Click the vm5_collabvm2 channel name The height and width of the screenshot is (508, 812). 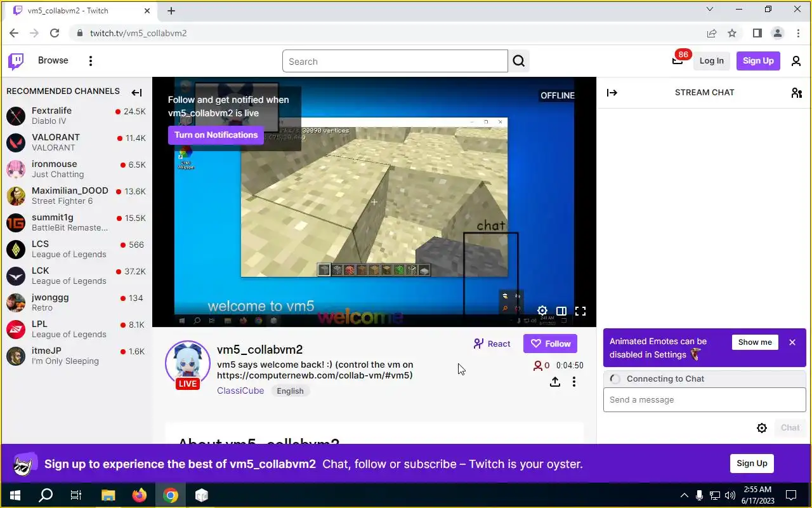(x=259, y=349)
